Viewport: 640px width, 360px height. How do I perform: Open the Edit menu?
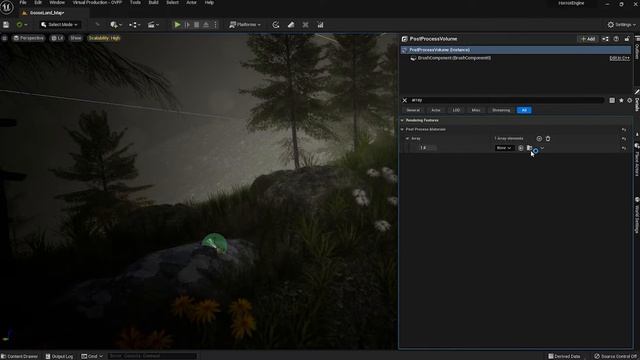point(38,3)
